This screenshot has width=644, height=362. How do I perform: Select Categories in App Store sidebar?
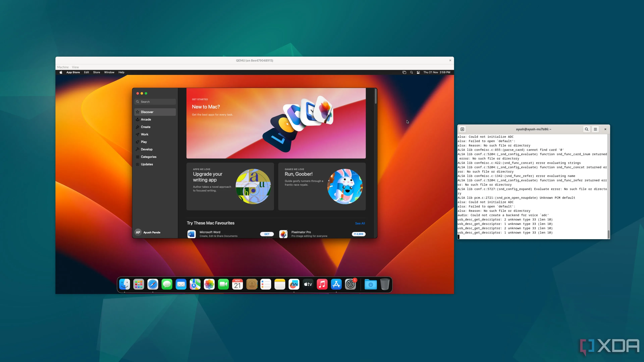[x=155, y=157]
